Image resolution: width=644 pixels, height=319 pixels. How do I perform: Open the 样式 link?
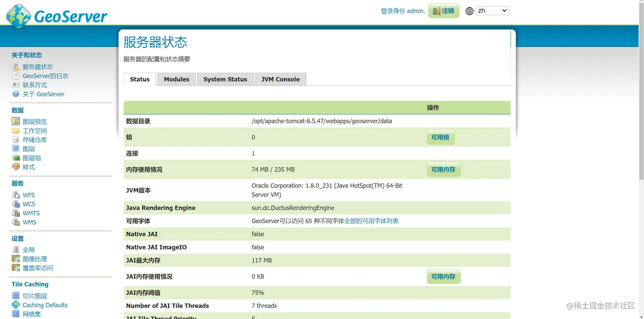pyautogui.click(x=29, y=167)
